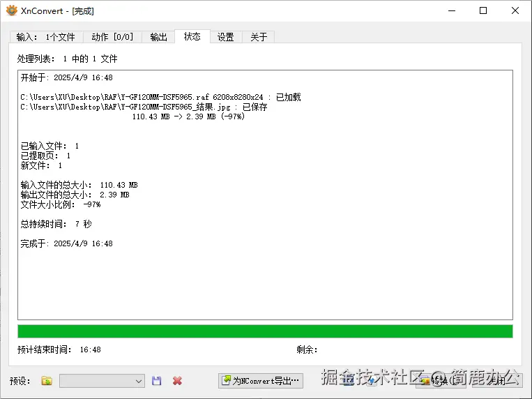This screenshot has height=399, width=532.
Task: Click the 输入文件的总大小 line
Action: (x=79, y=185)
